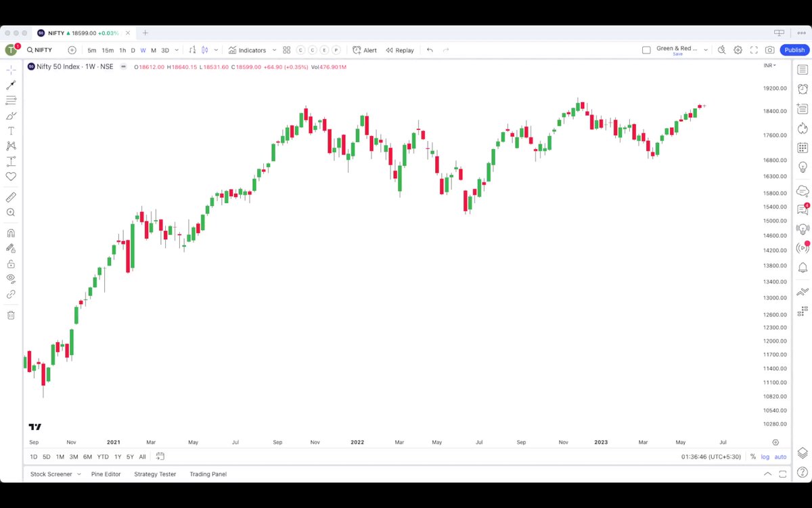Open the alerts clock panel
Image resolution: width=812 pixels, height=508 pixels.
pos(803,89)
